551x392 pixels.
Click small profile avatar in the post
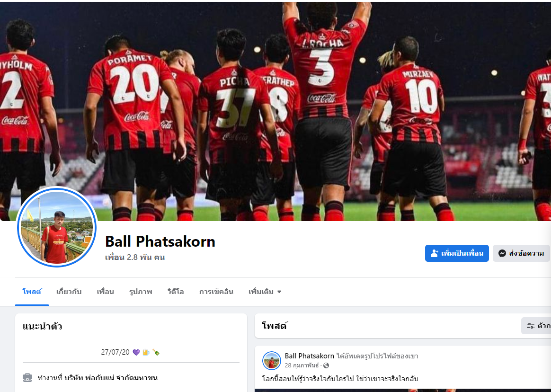tap(272, 360)
